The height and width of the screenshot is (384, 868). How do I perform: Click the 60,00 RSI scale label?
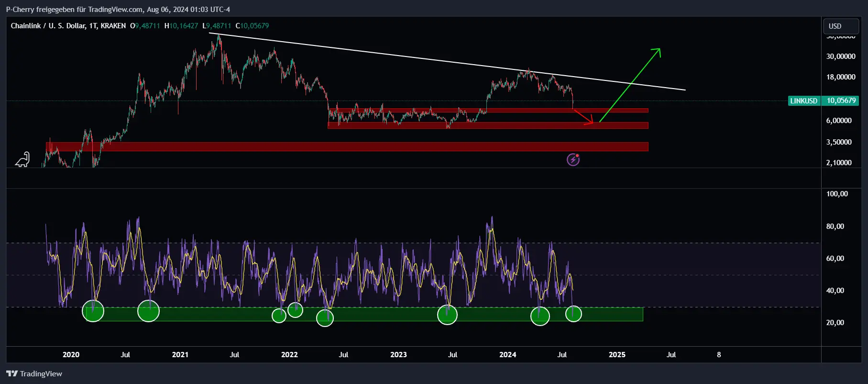click(x=835, y=259)
